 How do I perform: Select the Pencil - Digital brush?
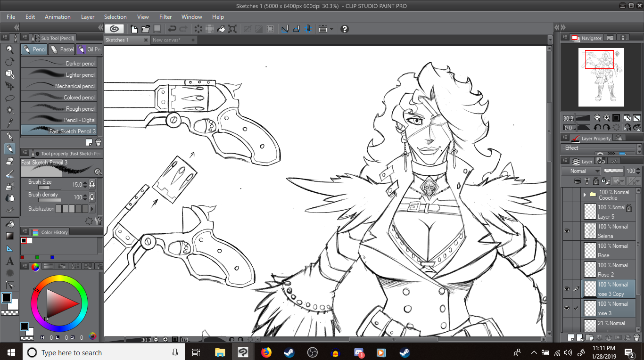click(59, 120)
